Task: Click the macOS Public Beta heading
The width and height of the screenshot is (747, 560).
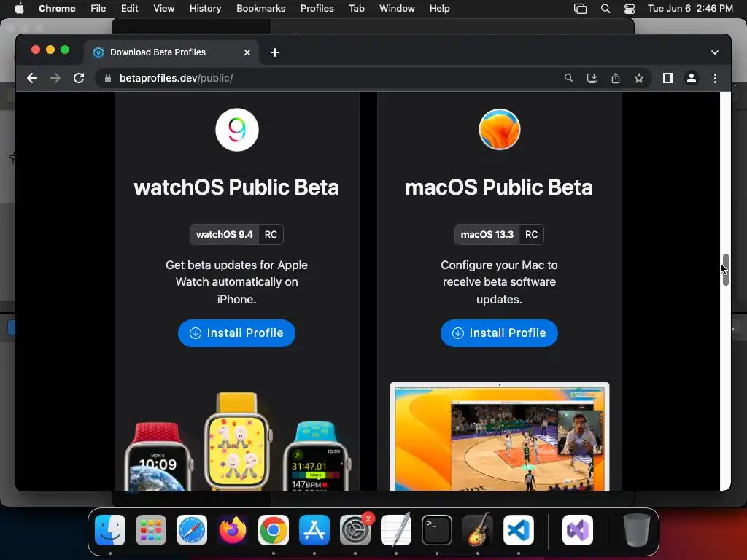Action: 499,187
